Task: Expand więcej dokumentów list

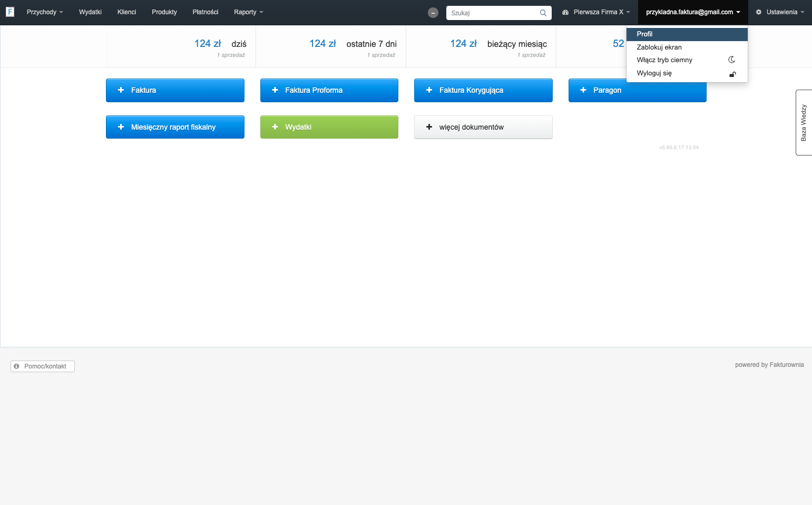Action: click(483, 127)
